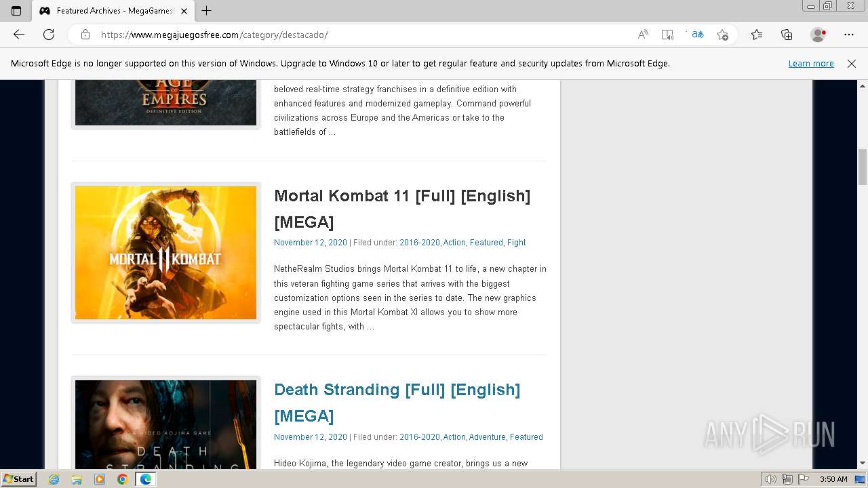
Task: View site information lock icon
Action: coord(85,35)
